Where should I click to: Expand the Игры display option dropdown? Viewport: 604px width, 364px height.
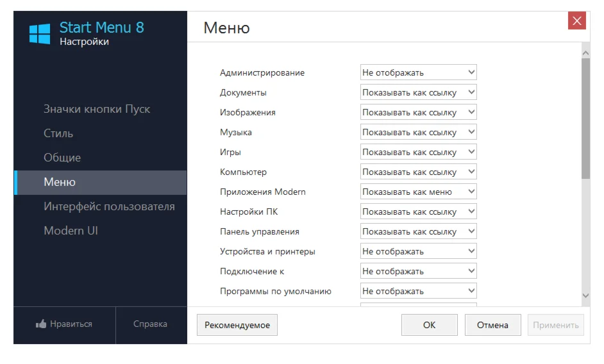418,153
